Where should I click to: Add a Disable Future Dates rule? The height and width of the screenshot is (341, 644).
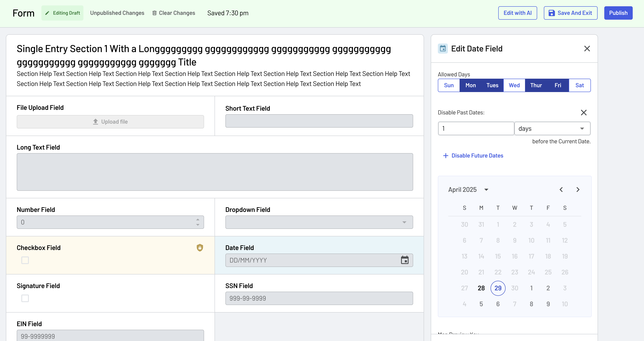pyautogui.click(x=473, y=156)
